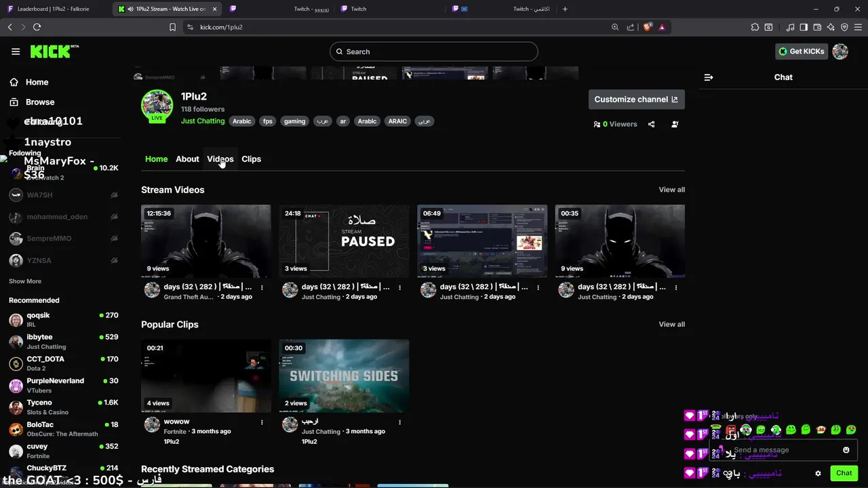Open the Just Chatting category link

click(203, 121)
